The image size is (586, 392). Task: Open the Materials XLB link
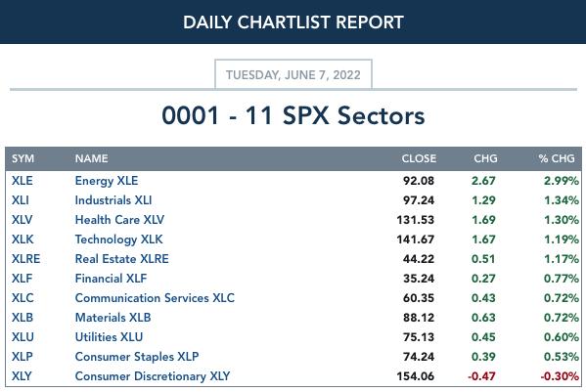[113, 318]
